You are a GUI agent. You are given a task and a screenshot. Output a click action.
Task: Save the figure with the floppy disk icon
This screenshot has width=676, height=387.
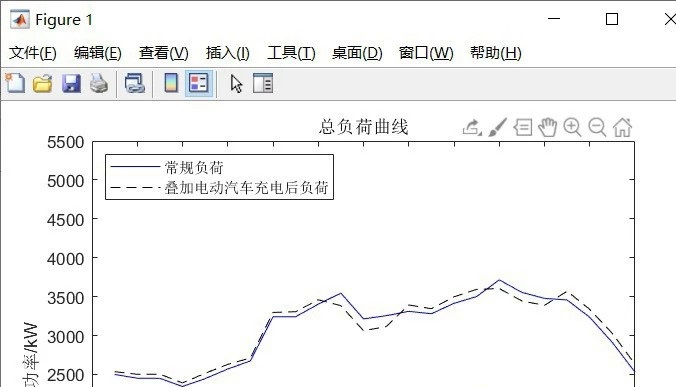pos(71,83)
